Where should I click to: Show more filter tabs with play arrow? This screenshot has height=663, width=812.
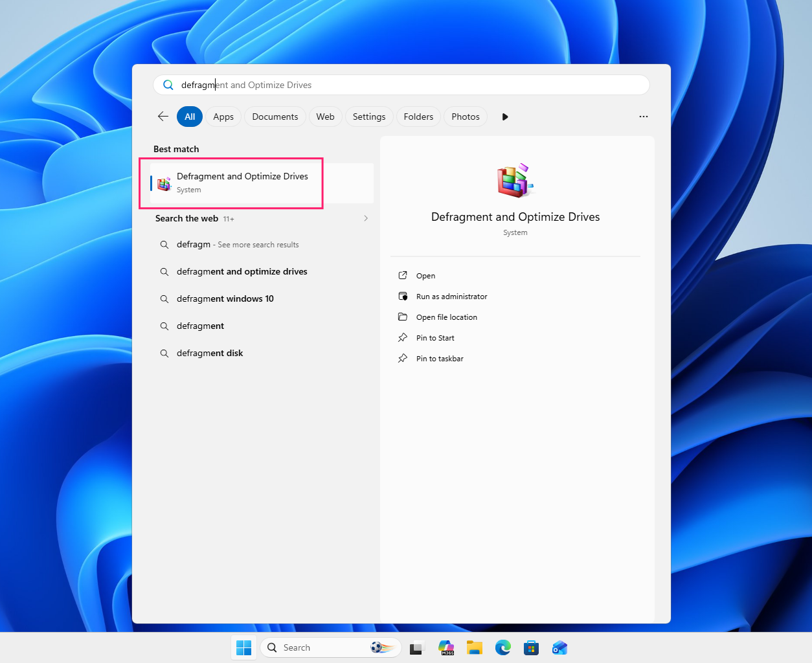pyautogui.click(x=505, y=117)
